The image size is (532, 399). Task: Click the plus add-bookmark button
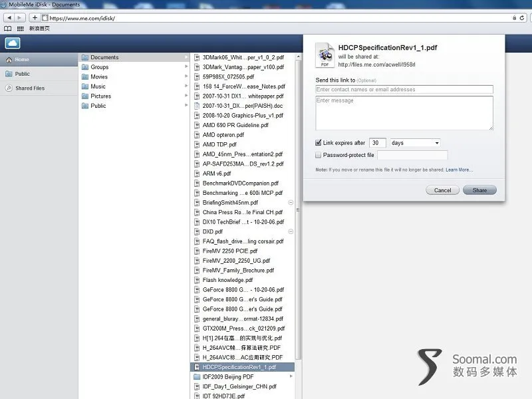pos(35,18)
